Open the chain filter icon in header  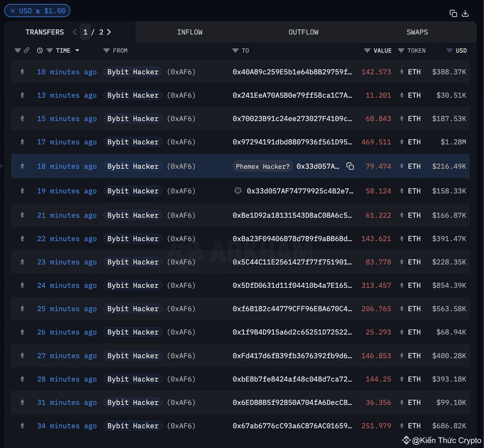18,50
